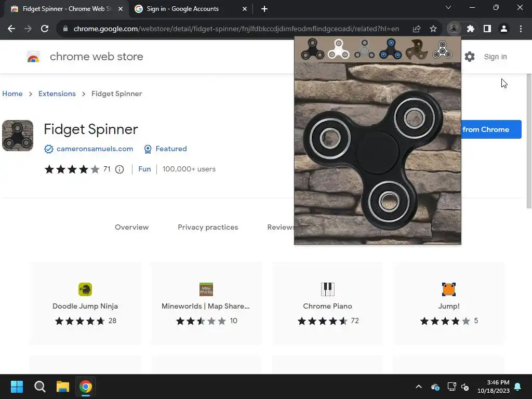This screenshot has height=399, width=532.
Task: Click the Remove from Chrome button
Action: tap(491, 129)
